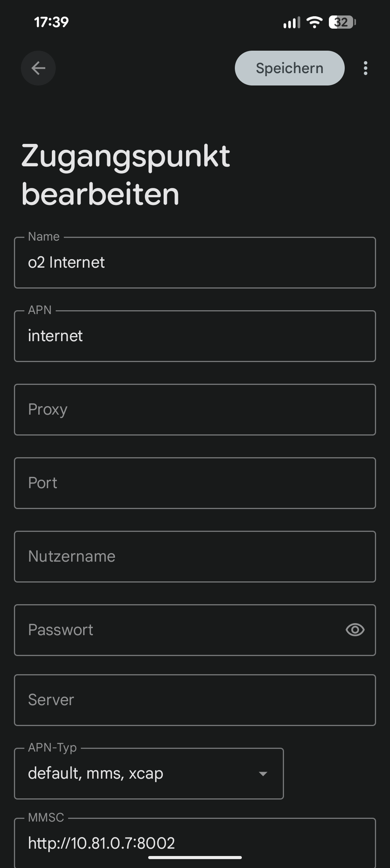Tap the Zugangspunkt bearbeiten heading
The width and height of the screenshot is (390, 868).
coord(126,175)
